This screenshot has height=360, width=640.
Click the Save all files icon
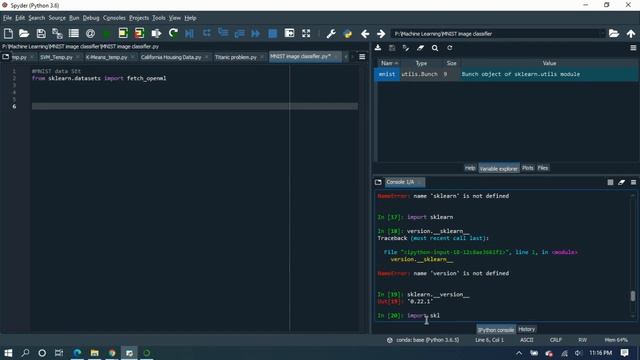(57, 33)
